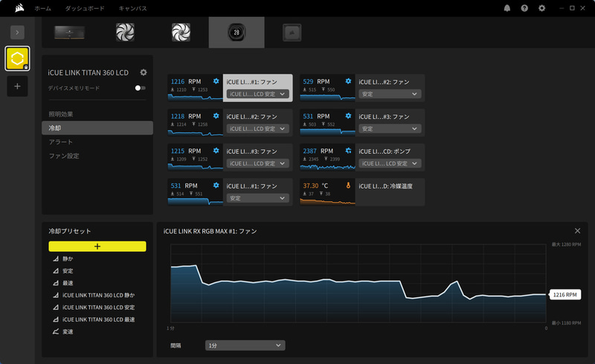Open the 間隔 1分 interval dropdown
Image resolution: width=595 pixels, height=364 pixels.
[245, 345]
